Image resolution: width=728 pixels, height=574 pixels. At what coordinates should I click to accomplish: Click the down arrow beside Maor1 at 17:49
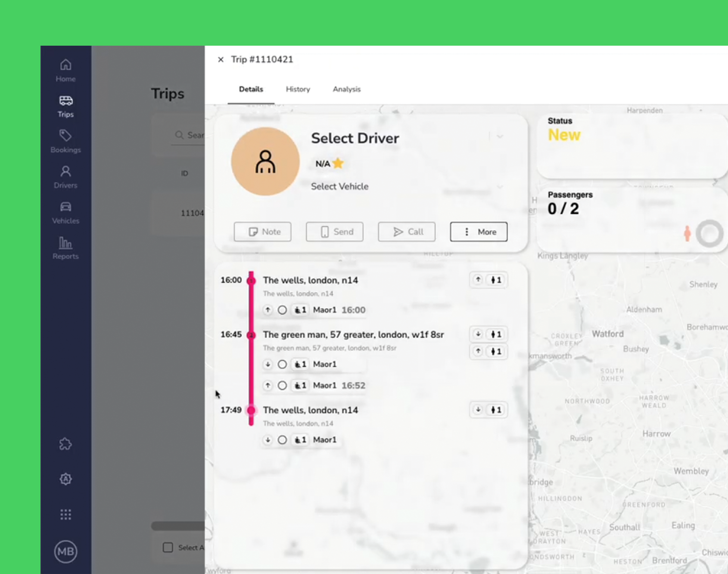pyautogui.click(x=268, y=440)
